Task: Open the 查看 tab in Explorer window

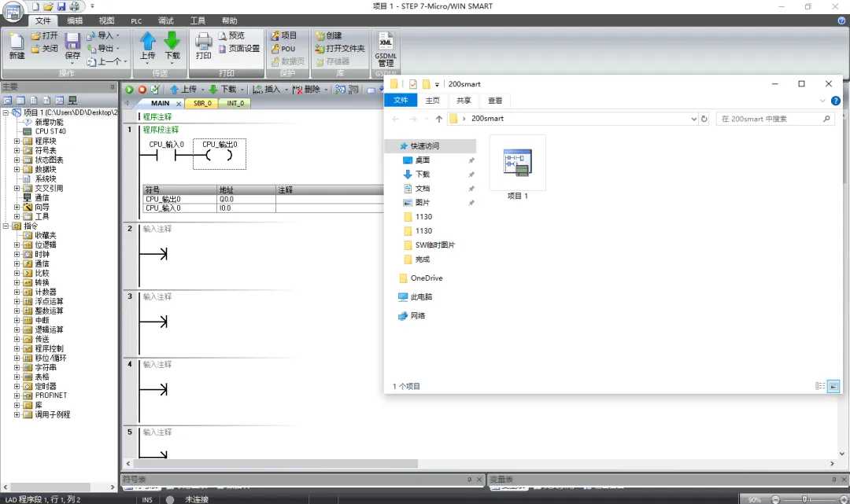Action: click(495, 100)
